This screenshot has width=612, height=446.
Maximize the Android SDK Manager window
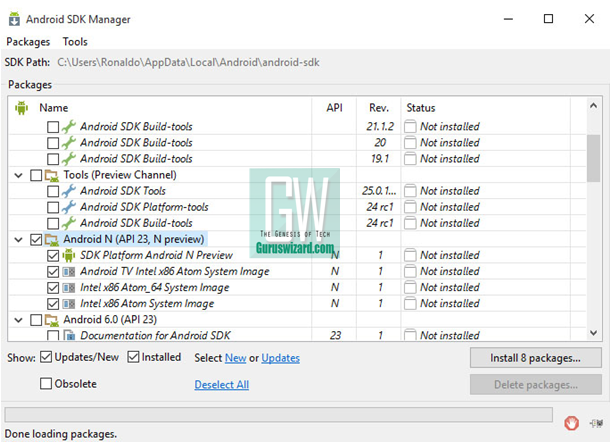pyautogui.click(x=548, y=19)
